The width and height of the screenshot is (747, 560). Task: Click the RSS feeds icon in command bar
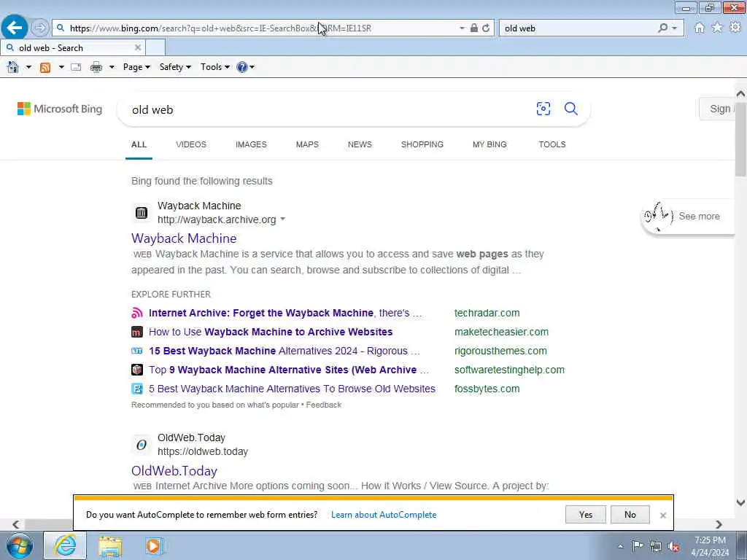45,67
